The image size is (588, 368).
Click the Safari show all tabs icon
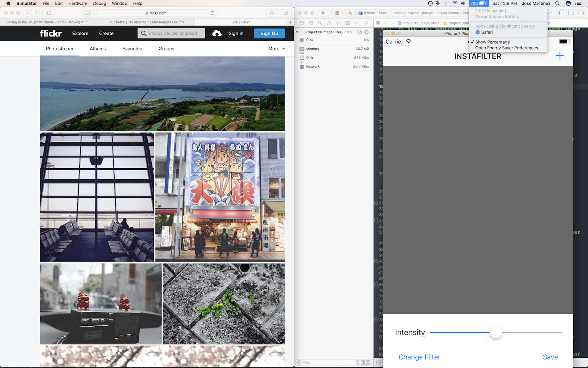pos(286,13)
